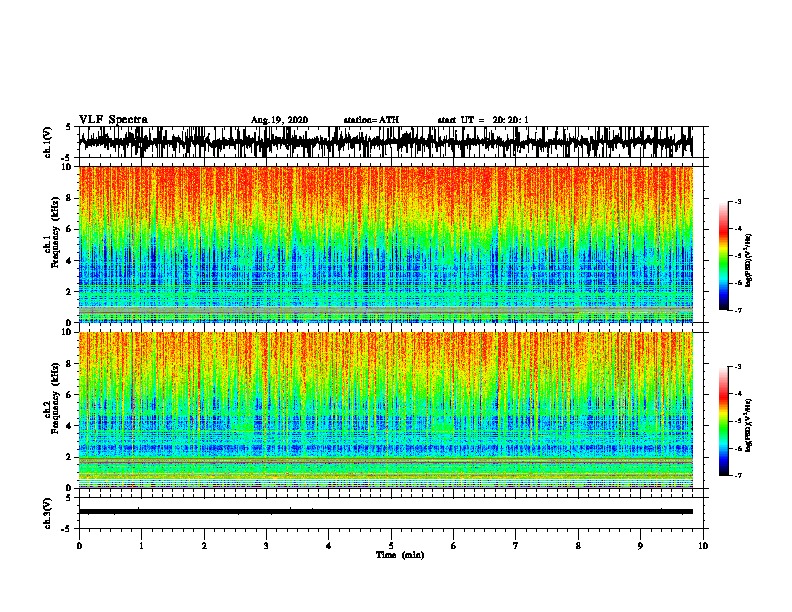Click the "VLF Spectra" plot title
This screenshot has height=612, width=792.
[x=113, y=120]
